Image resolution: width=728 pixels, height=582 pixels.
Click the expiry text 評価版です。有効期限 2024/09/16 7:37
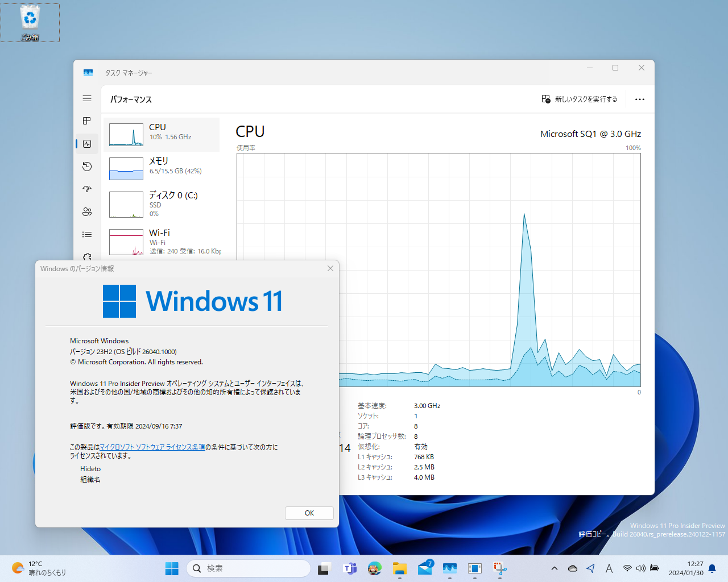pyautogui.click(x=126, y=426)
